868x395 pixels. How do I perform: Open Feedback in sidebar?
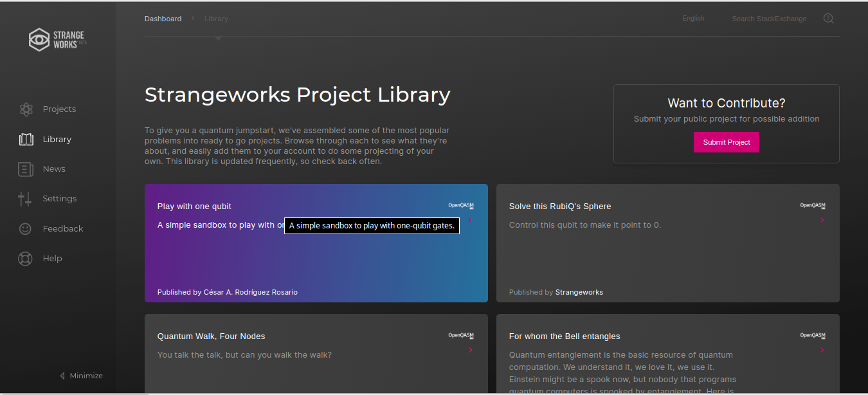coord(63,228)
